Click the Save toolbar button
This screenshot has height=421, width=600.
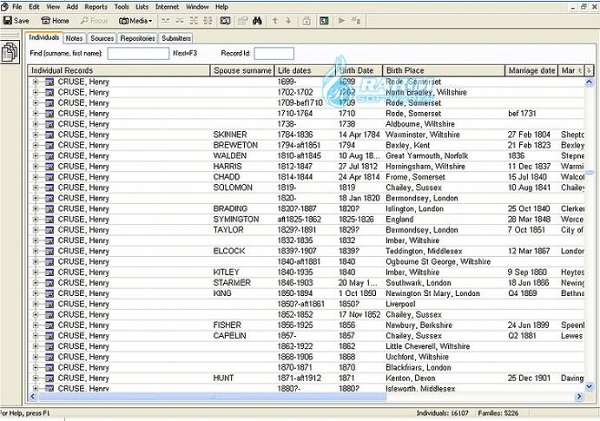[17, 20]
